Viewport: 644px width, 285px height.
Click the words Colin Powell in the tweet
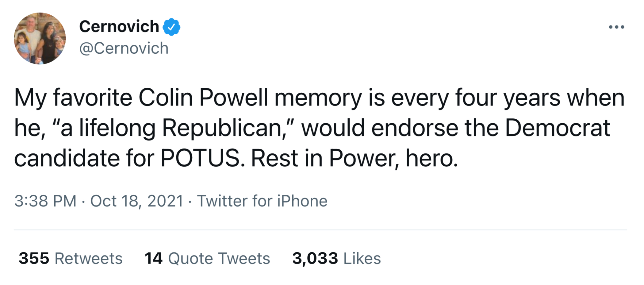click(203, 98)
